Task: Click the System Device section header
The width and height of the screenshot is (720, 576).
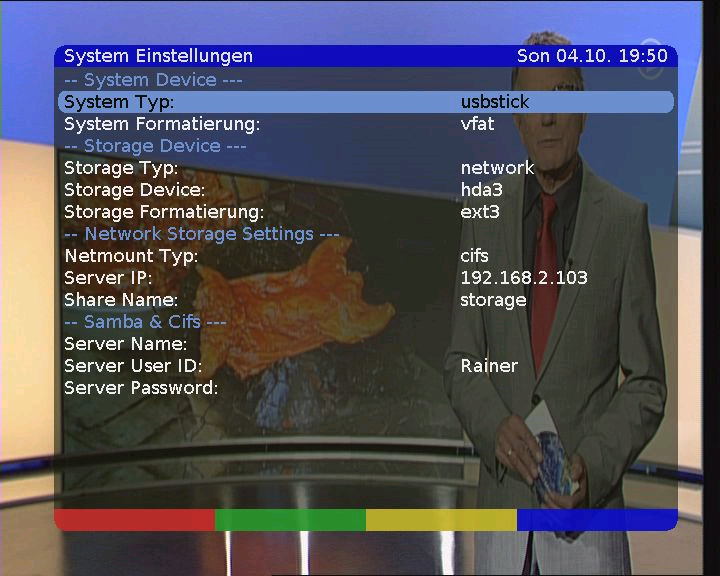Action: pyautogui.click(x=153, y=80)
